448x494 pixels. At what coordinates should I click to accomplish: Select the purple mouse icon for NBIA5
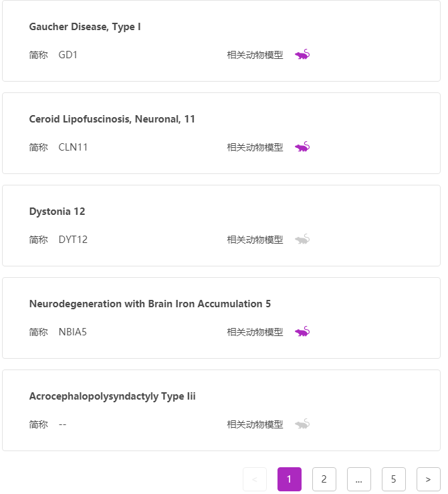click(302, 332)
